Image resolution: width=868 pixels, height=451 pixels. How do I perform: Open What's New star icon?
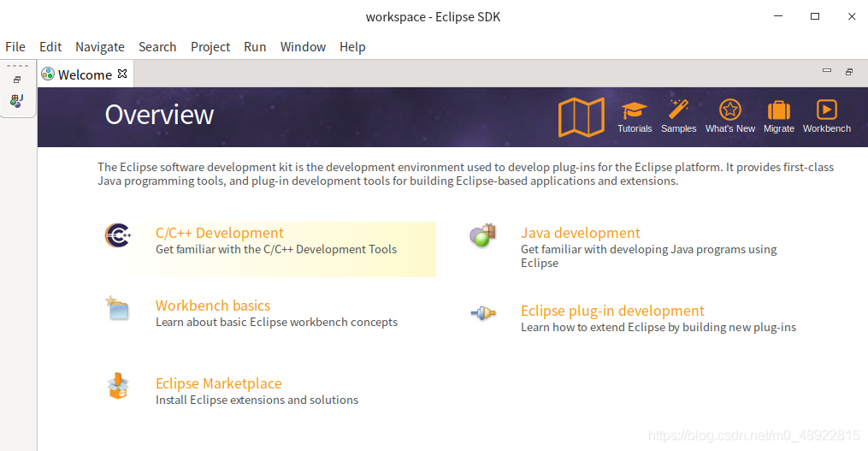click(729, 110)
